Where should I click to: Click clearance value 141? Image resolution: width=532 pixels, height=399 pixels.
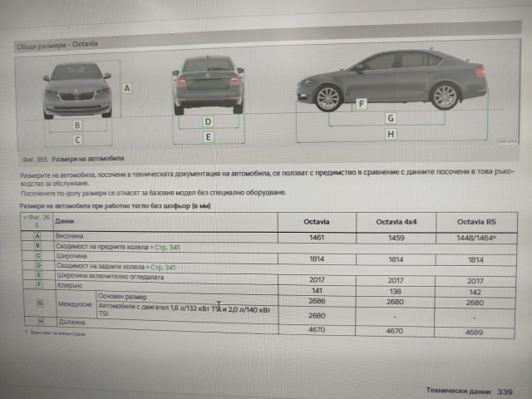(x=317, y=290)
